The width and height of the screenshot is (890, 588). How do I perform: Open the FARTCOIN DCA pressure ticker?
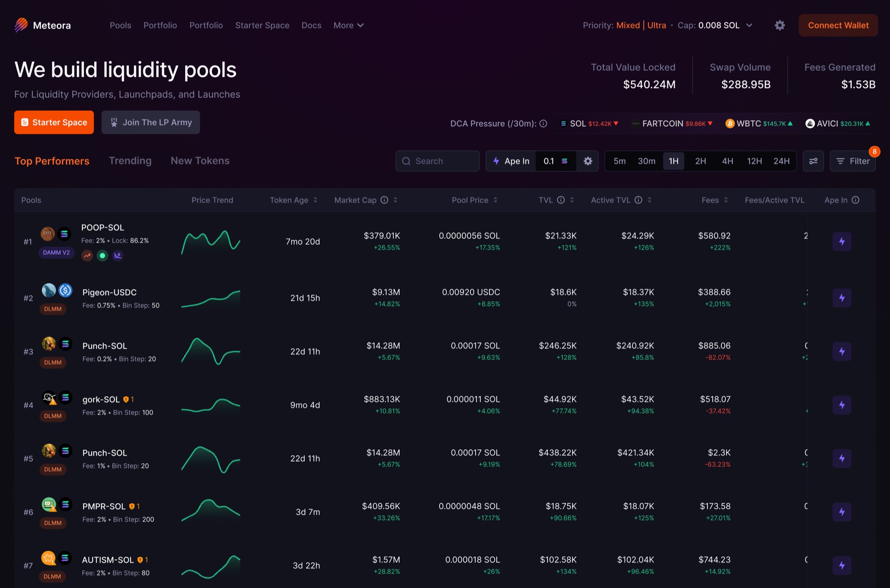click(672, 124)
